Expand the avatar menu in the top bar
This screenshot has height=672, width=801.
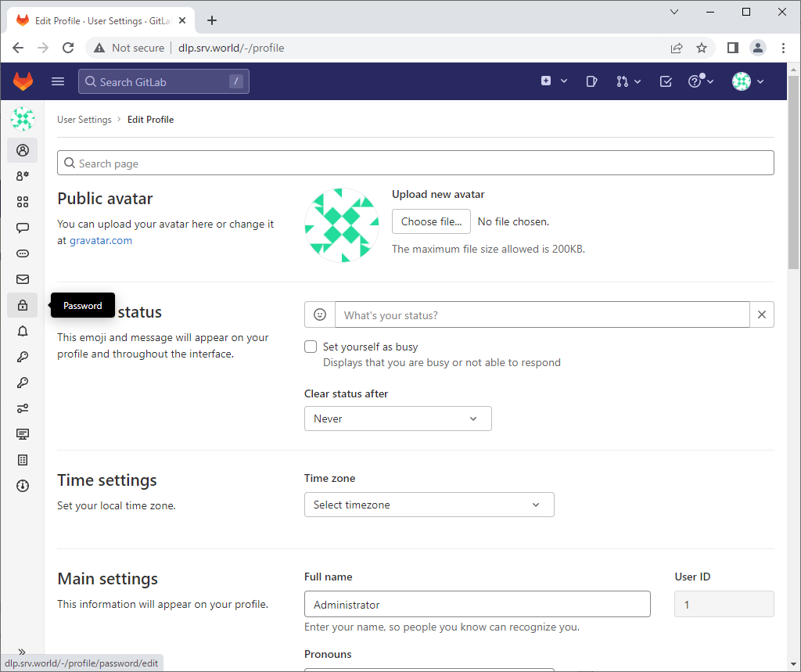click(747, 81)
